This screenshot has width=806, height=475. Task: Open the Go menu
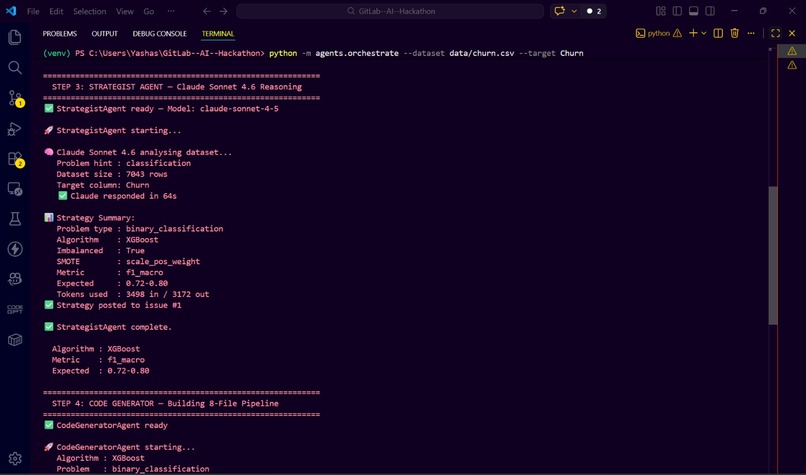click(149, 11)
